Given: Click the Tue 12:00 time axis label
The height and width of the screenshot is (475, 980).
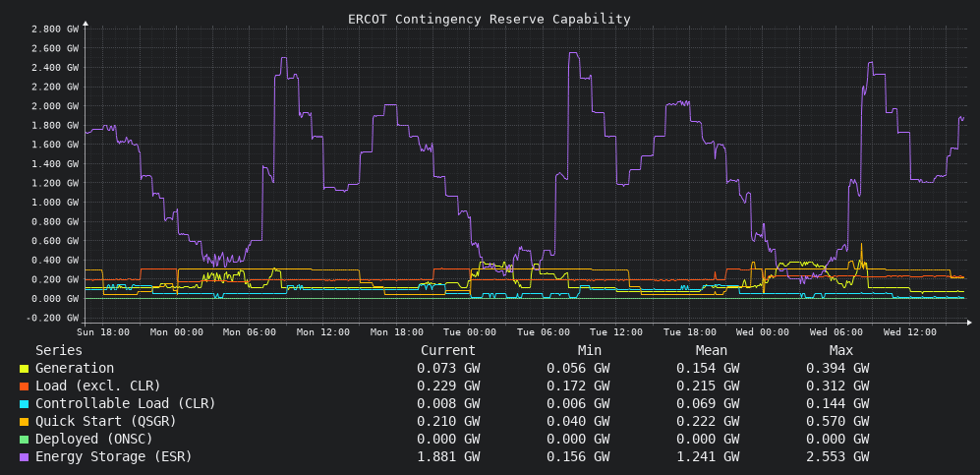Looking at the screenshot, I should (616, 332).
